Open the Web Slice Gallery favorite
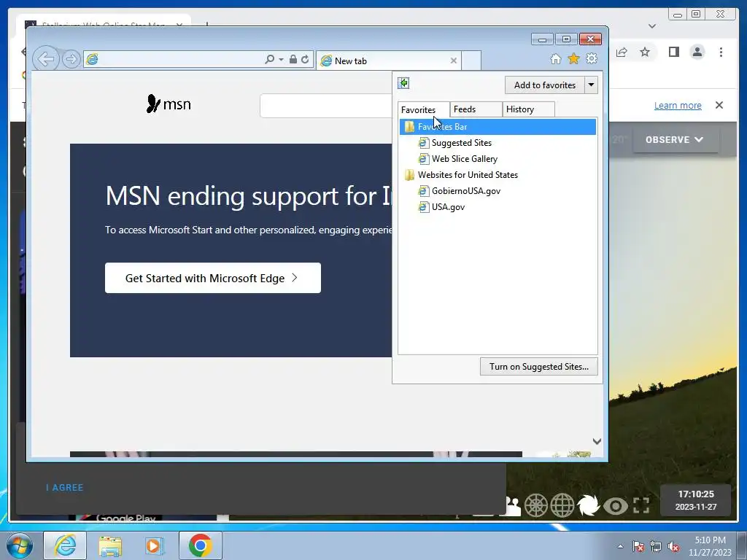The height and width of the screenshot is (560, 747). point(464,159)
